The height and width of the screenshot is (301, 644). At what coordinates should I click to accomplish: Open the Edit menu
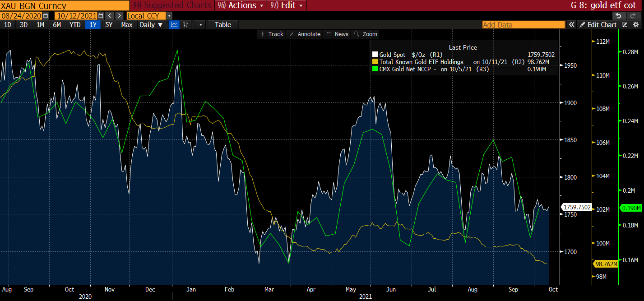[287, 5]
